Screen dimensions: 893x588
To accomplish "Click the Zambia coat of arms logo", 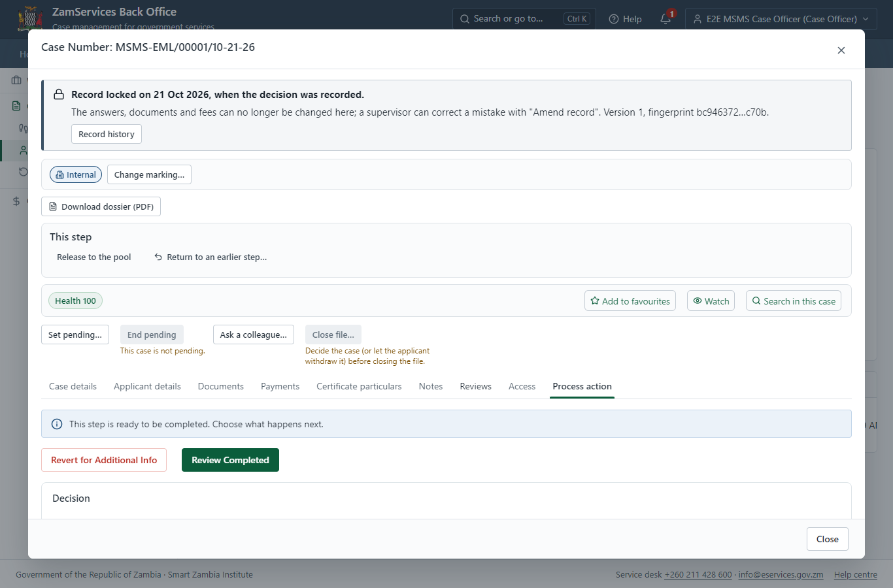I will [30, 18].
